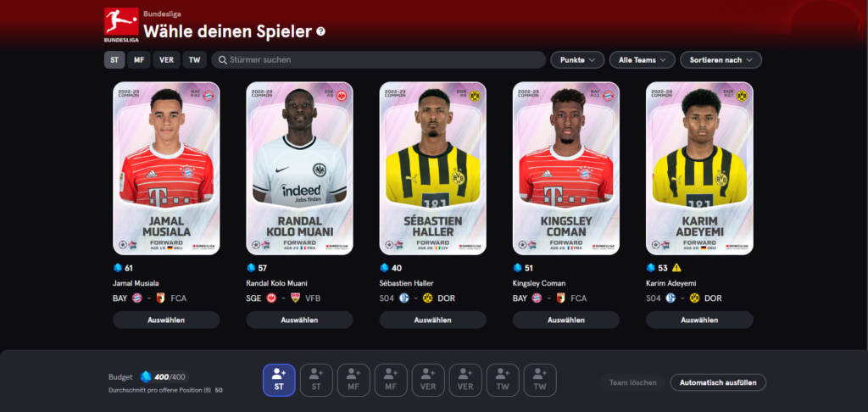Switch to VER position filter
Viewport: 868px width, 412px height.
click(167, 60)
